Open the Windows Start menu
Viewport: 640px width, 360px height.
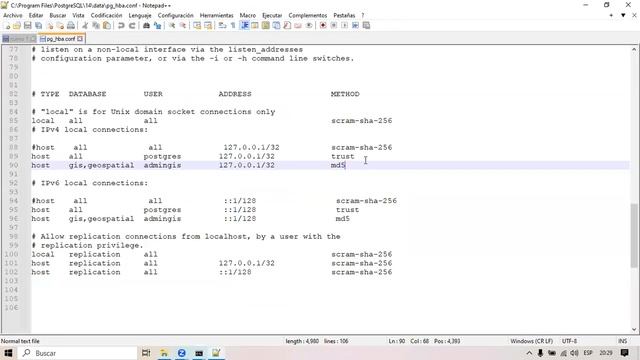click(8, 353)
